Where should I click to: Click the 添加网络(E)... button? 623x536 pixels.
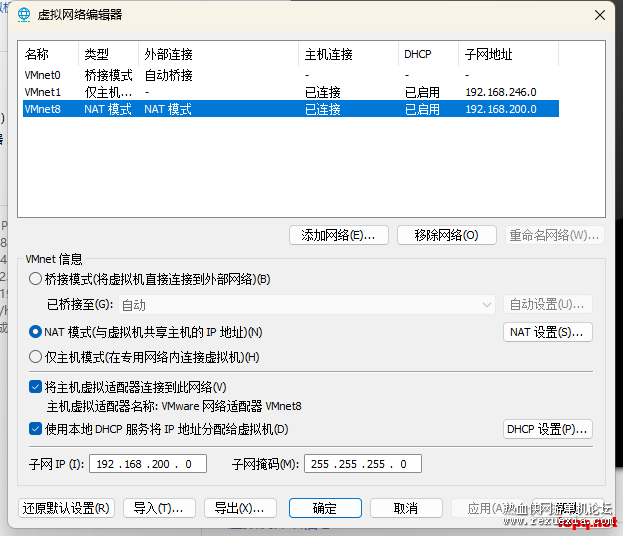coord(339,235)
